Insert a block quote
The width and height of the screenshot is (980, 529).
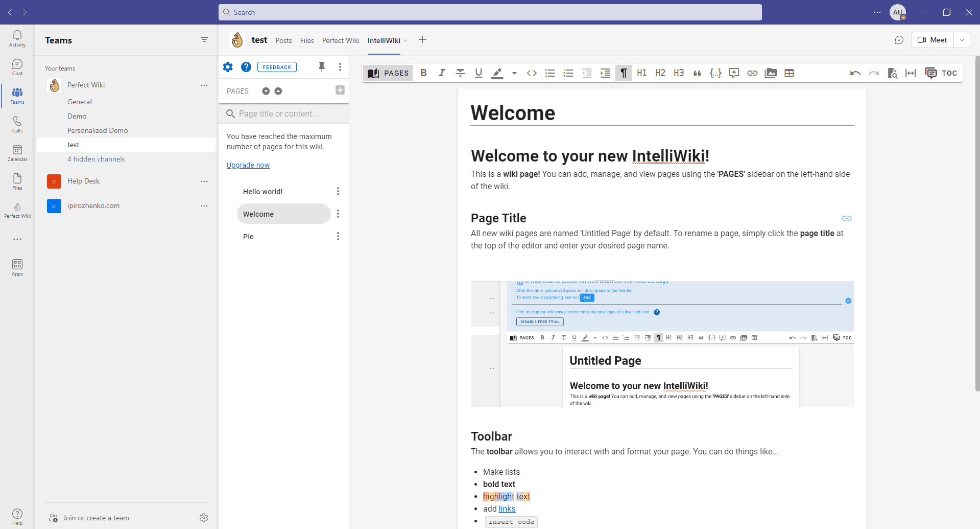(x=697, y=73)
